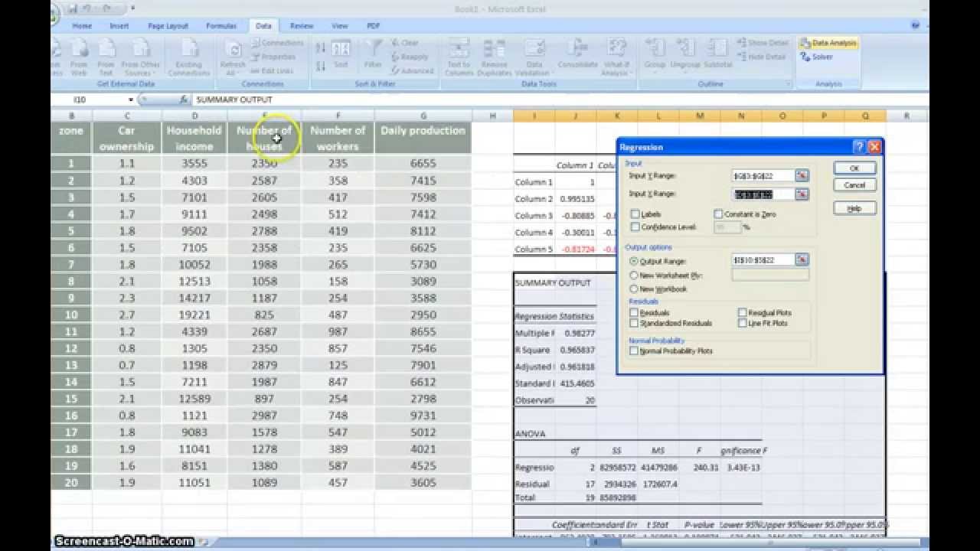This screenshot has width=980, height=551.
Task: Open the View ribbon tab
Action: pos(340,26)
